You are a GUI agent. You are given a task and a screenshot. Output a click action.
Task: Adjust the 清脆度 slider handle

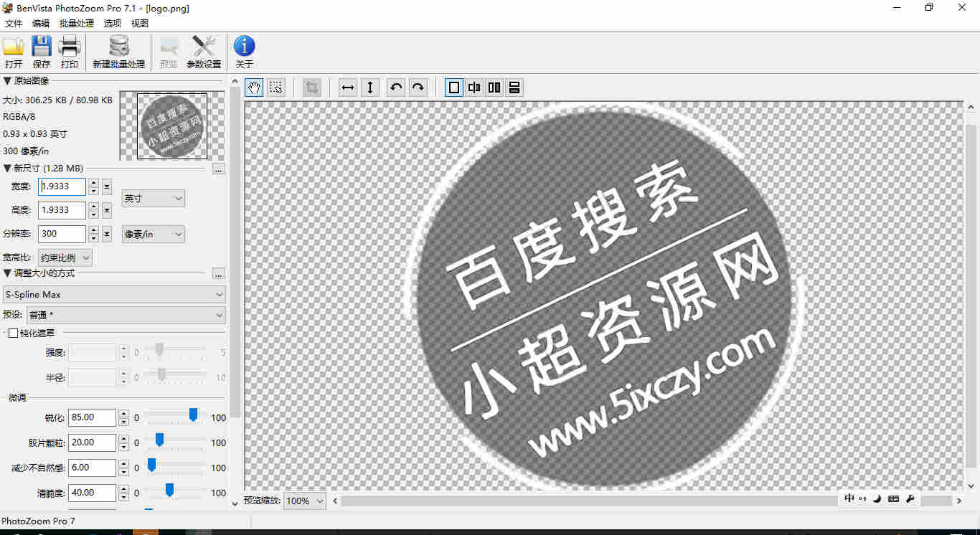coord(169,490)
